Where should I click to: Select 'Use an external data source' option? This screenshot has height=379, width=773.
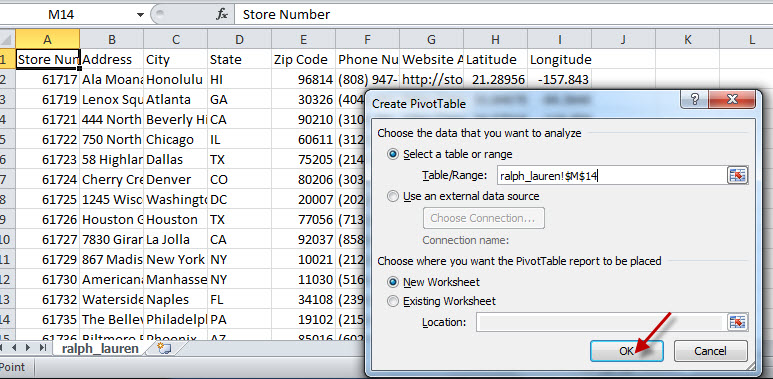coord(393,196)
